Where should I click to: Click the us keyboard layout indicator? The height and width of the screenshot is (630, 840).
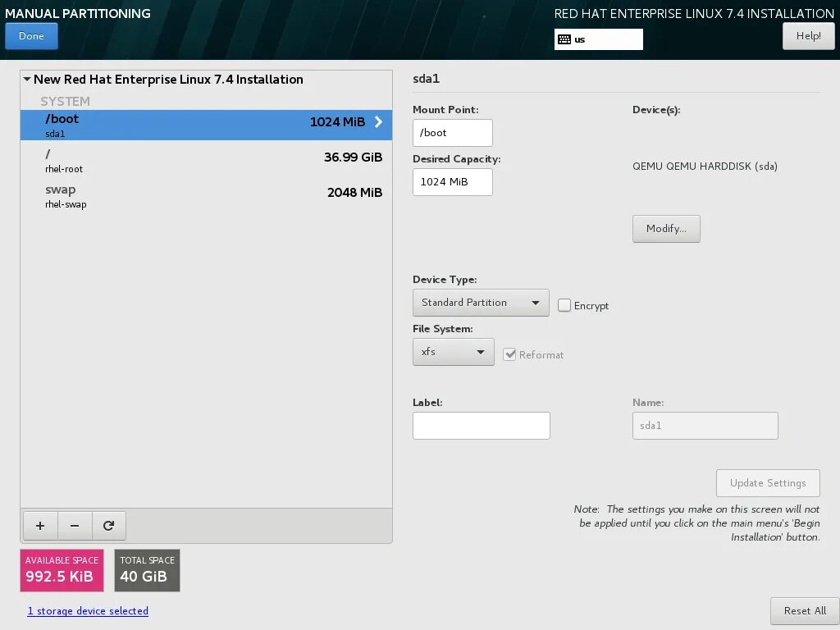598,39
